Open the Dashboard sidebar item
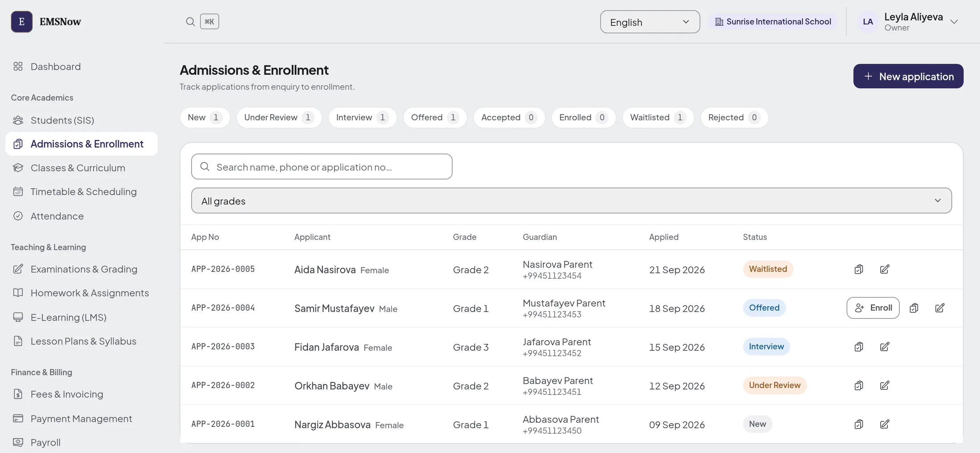Viewport: 980px width, 453px height. pyautogui.click(x=82, y=67)
